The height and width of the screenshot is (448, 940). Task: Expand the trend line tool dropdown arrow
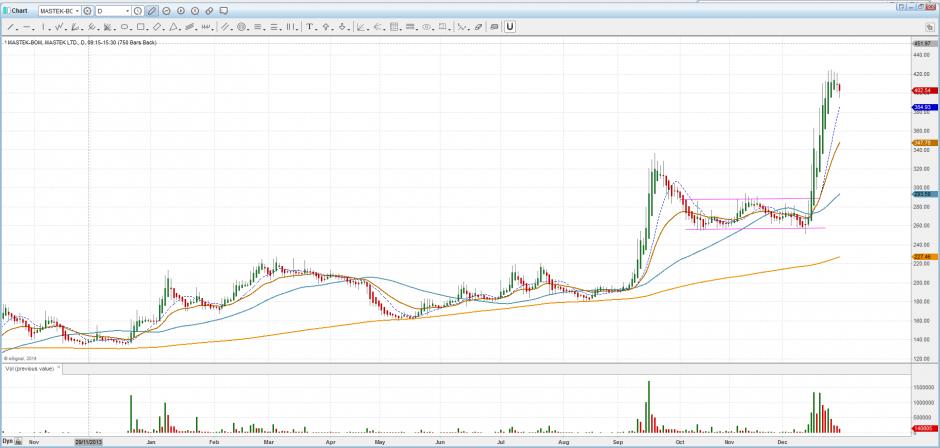(17, 29)
